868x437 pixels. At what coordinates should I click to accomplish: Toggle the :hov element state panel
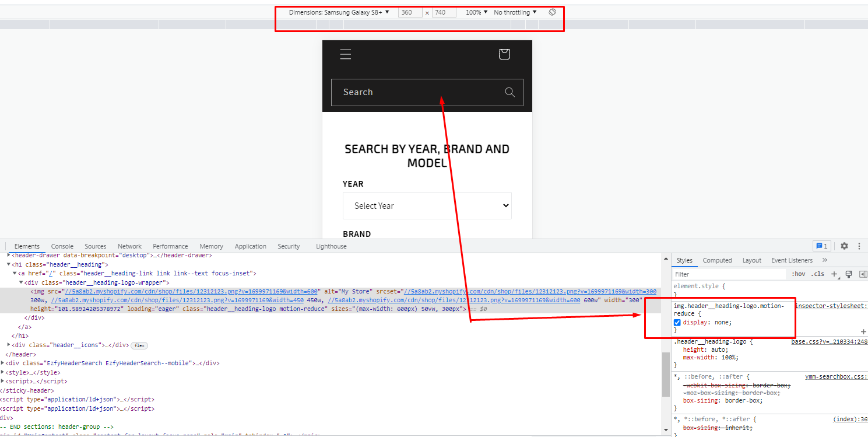point(798,274)
